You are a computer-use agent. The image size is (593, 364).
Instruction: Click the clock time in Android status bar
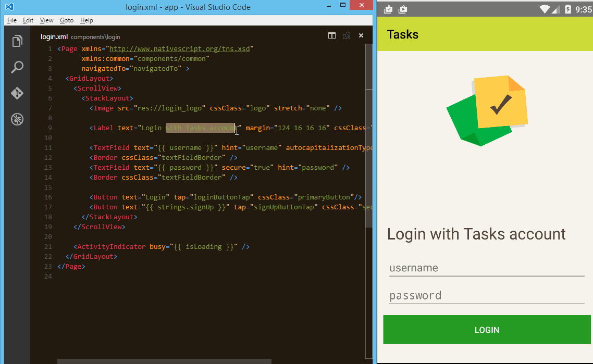pyautogui.click(x=583, y=9)
